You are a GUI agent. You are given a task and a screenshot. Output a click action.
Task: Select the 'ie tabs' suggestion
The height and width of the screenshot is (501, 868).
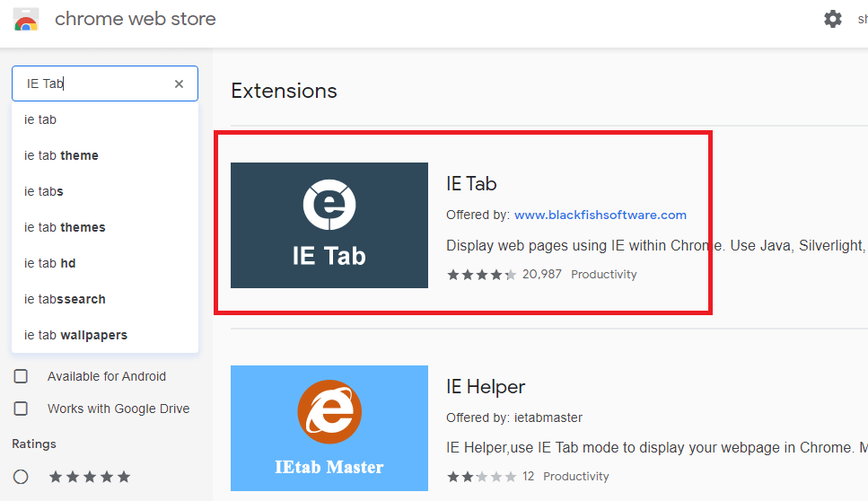tap(105, 191)
